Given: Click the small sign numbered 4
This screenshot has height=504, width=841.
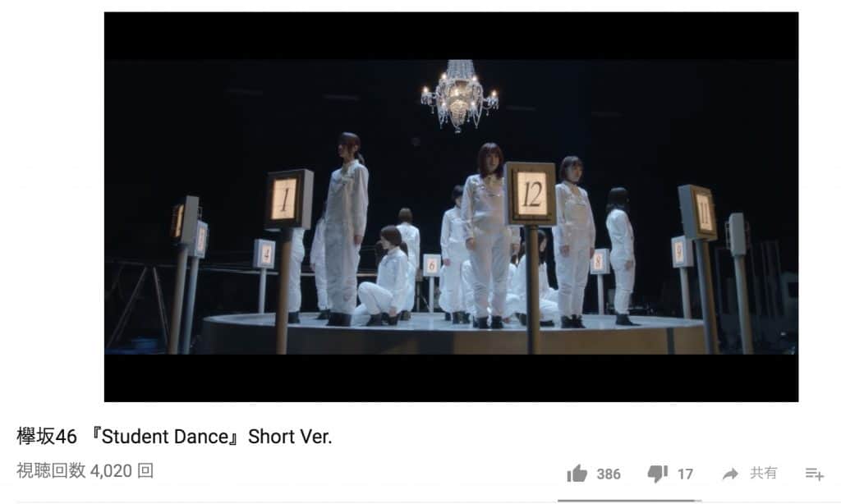Looking at the screenshot, I should click(264, 254).
